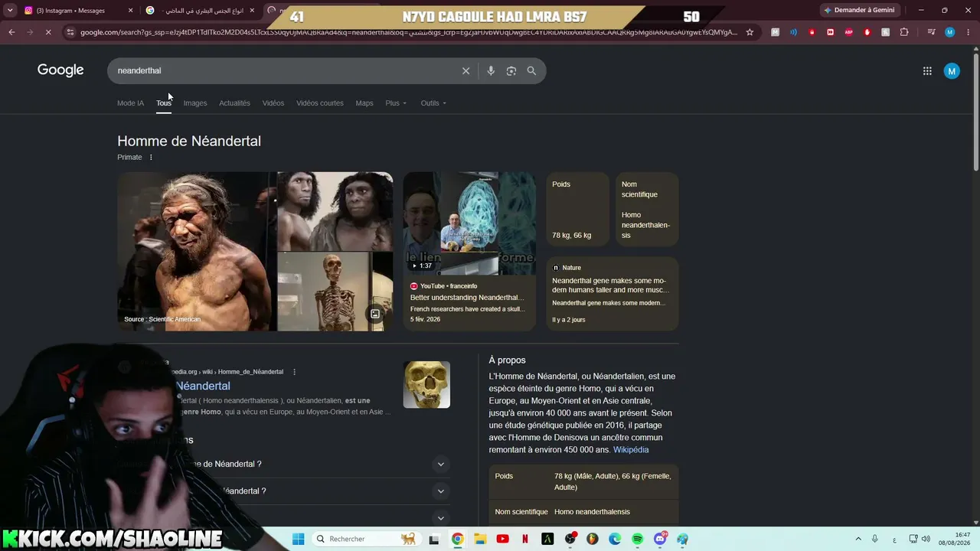Expand the Outils tools dropdown
Viewport: 980px width, 551px height.
pos(433,103)
